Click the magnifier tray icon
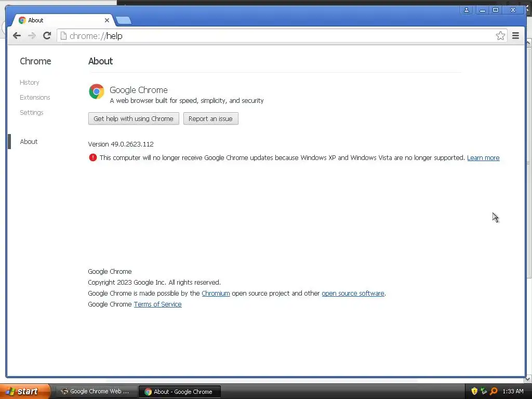Screen dimensions: 532x399 pos(494,391)
